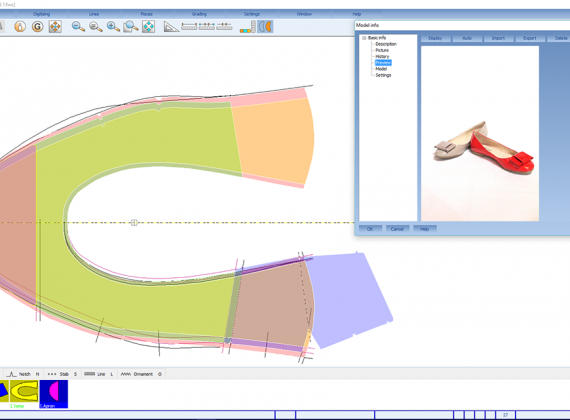The height and width of the screenshot is (420, 570).
Task: Open the Pieces menu
Action: (146, 14)
